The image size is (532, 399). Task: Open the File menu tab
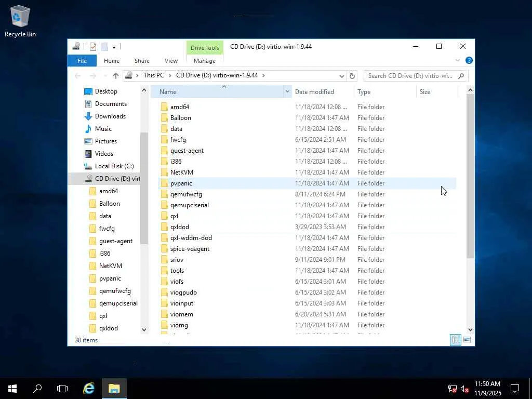point(82,61)
